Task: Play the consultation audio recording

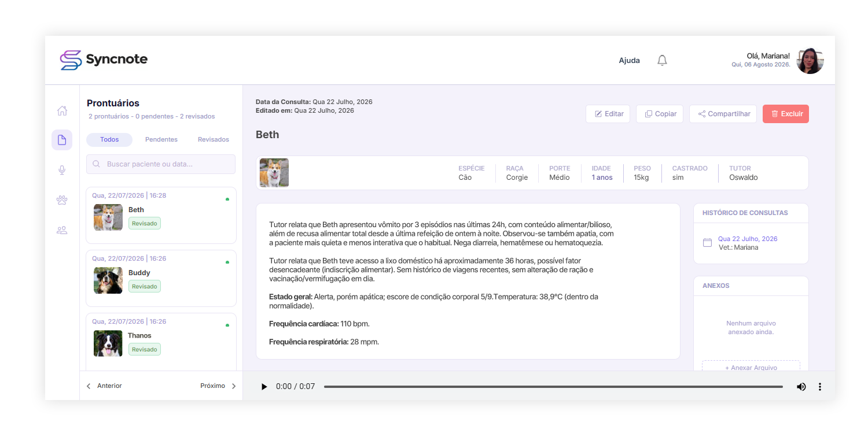Action: point(264,387)
